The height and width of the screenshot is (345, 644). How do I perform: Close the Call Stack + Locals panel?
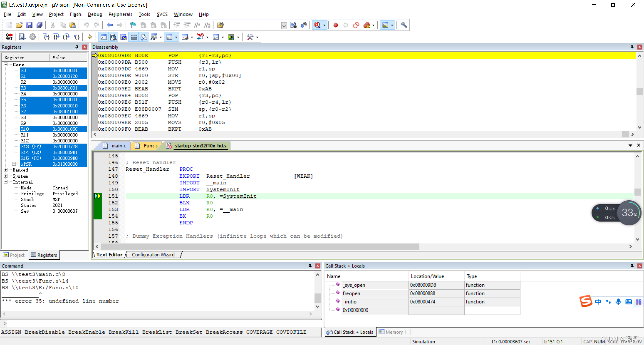coord(640,266)
